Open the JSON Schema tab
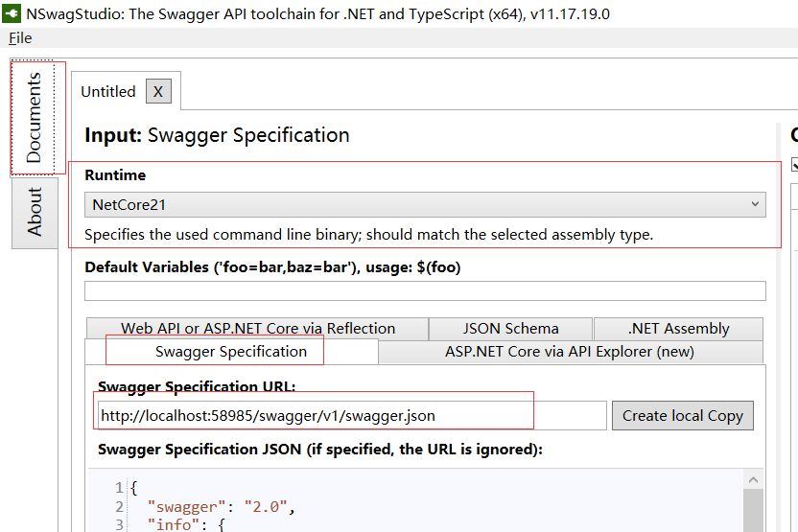Screen dimensions: 798x532 [510, 329]
